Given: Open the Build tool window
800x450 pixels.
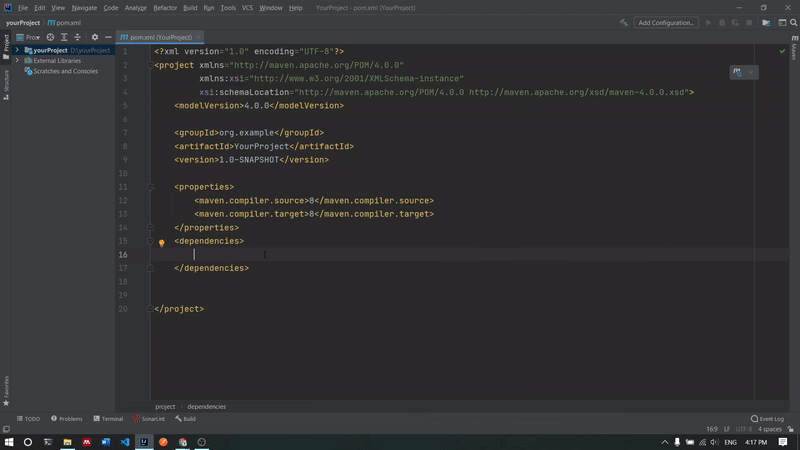Looking at the screenshot, I should (x=185, y=419).
